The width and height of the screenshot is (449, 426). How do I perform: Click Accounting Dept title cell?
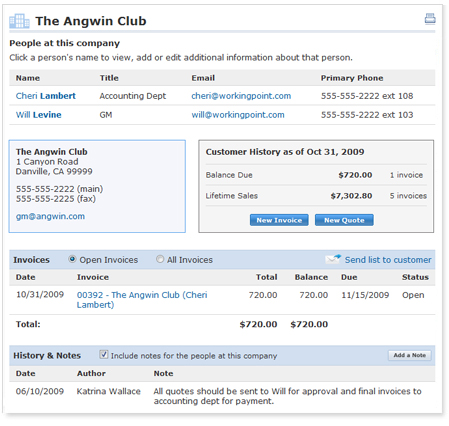pyautogui.click(x=133, y=96)
